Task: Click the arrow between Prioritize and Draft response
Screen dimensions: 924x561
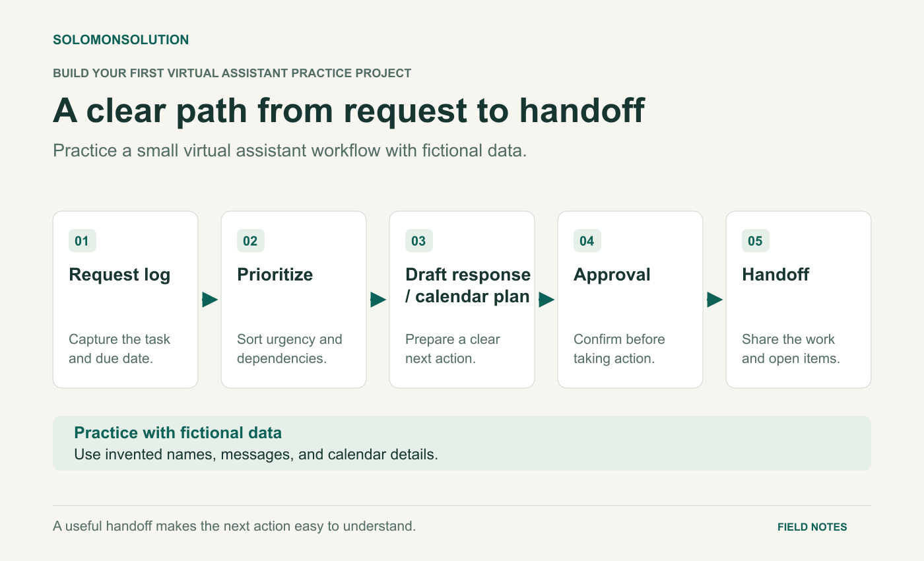Action: [x=378, y=300]
